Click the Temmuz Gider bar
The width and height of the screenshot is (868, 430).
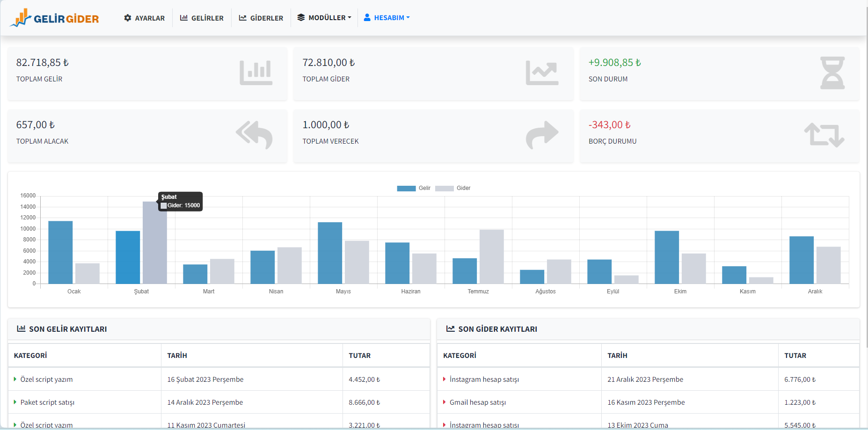(x=492, y=256)
